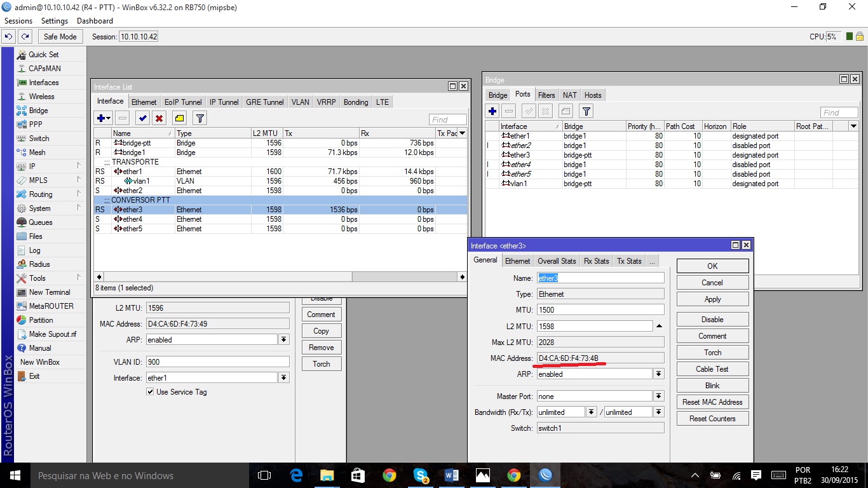Open the Settings menu

[55, 21]
